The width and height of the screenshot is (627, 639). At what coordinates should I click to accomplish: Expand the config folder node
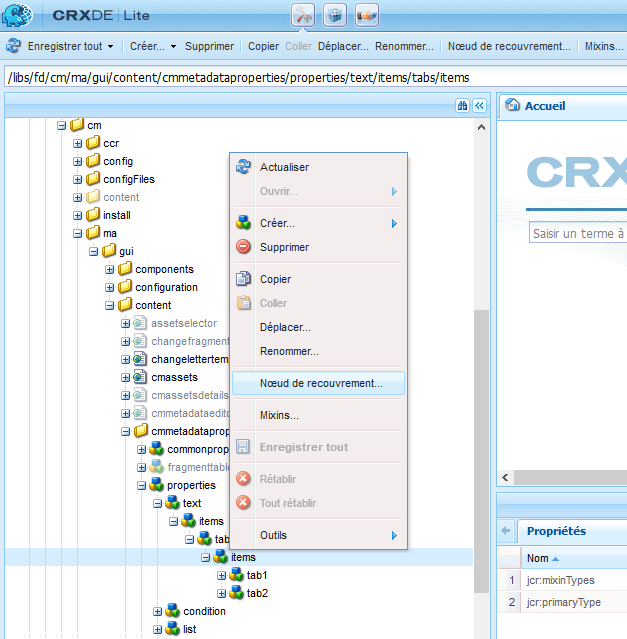point(77,161)
